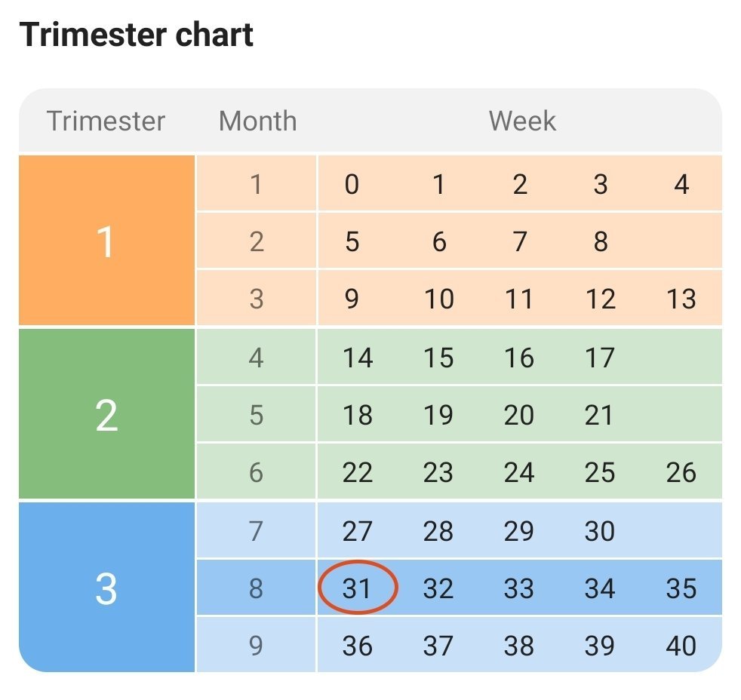
Task: Click the Month column header
Action: pyautogui.click(x=257, y=121)
